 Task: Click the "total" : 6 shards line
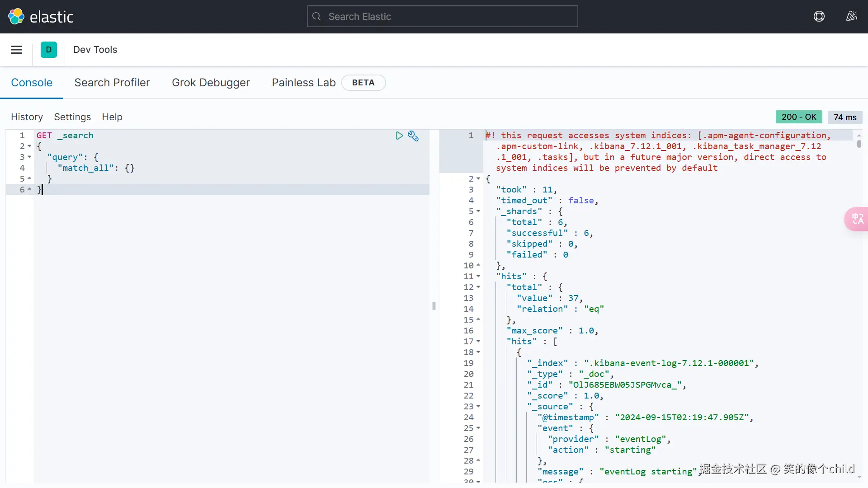[537, 222]
